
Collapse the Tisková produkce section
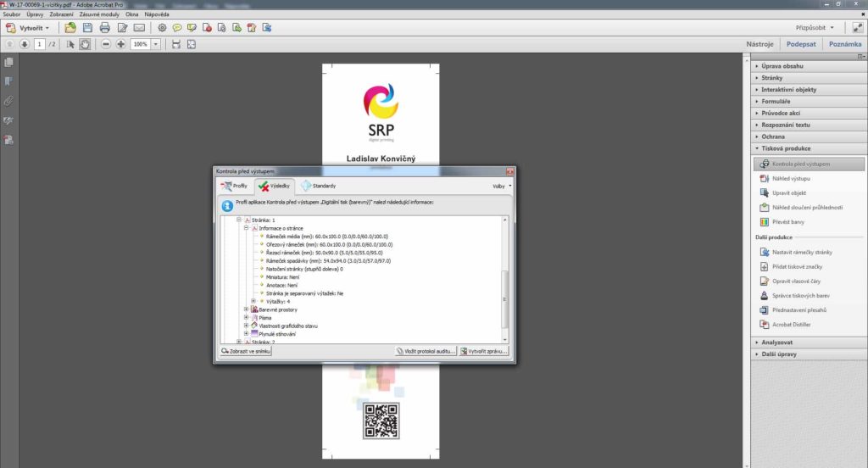809,148
